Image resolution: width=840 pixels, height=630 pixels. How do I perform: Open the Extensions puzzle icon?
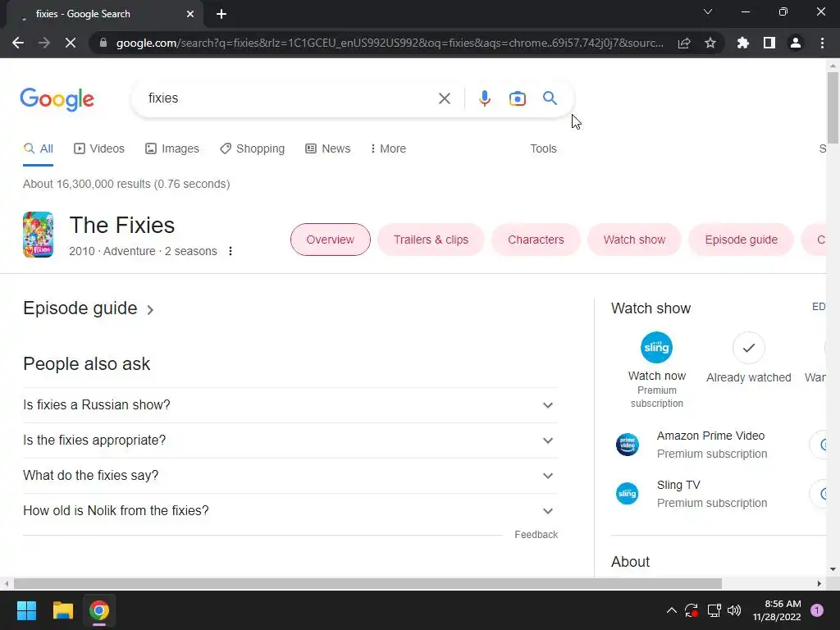pos(742,43)
